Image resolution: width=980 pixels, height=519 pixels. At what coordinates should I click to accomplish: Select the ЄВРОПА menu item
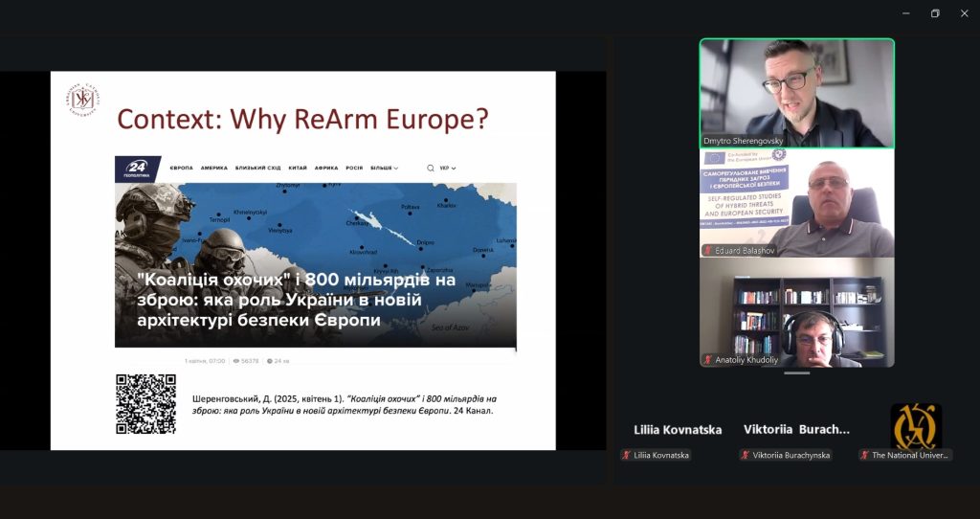181,168
